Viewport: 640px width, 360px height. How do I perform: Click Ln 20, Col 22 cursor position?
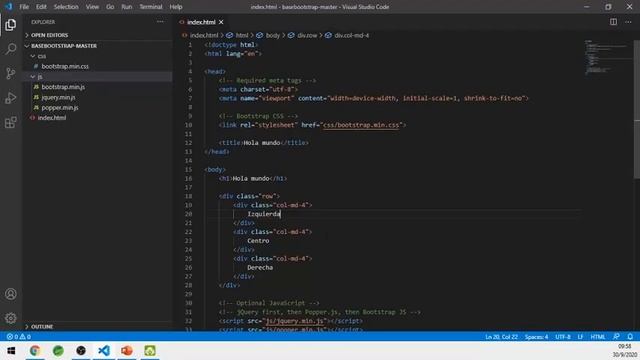pyautogui.click(x=501, y=337)
